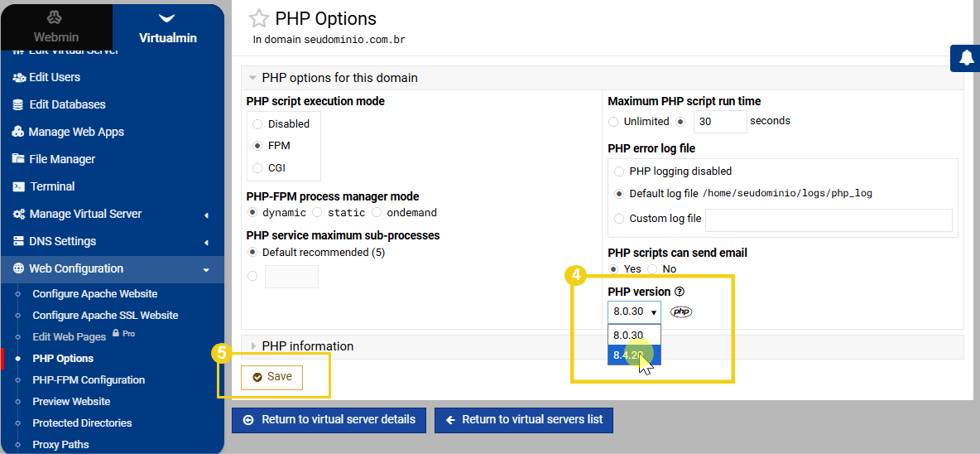
Task: Click the Custom log file text field
Action: (x=829, y=220)
